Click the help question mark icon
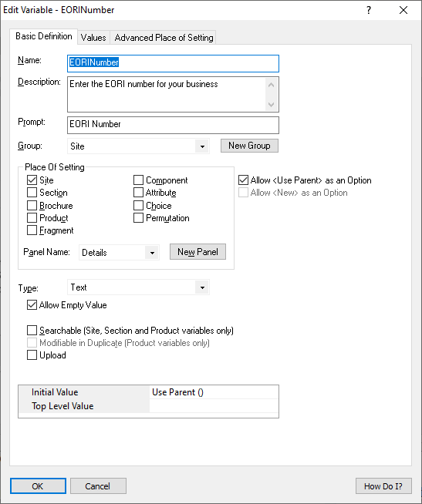This screenshot has height=504, width=422. click(369, 10)
